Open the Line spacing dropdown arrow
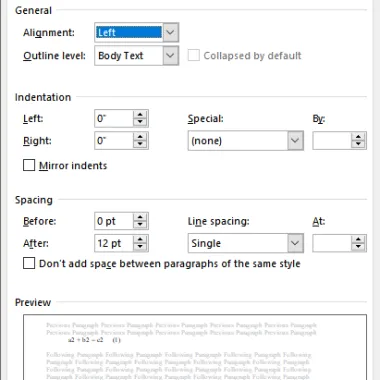The width and height of the screenshot is (380, 380). coord(295,243)
